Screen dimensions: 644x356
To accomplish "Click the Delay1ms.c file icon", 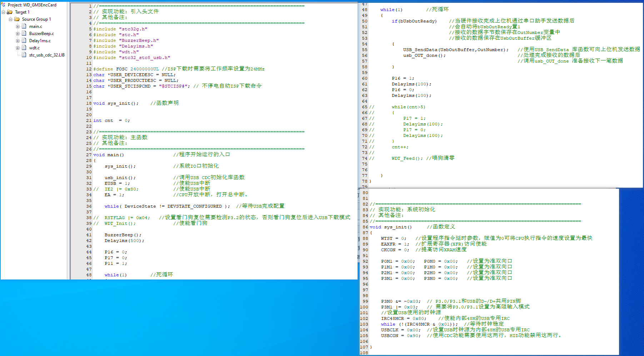I will coord(24,40).
